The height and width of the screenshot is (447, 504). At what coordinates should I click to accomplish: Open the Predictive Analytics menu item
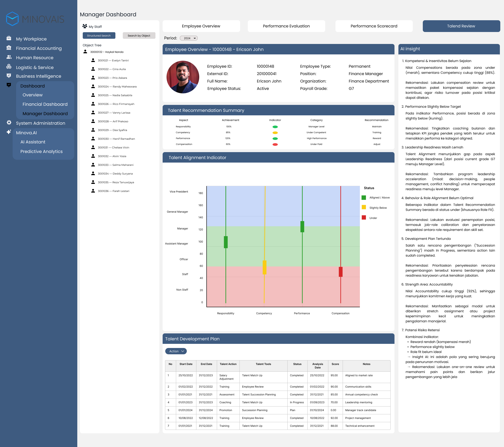click(41, 151)
